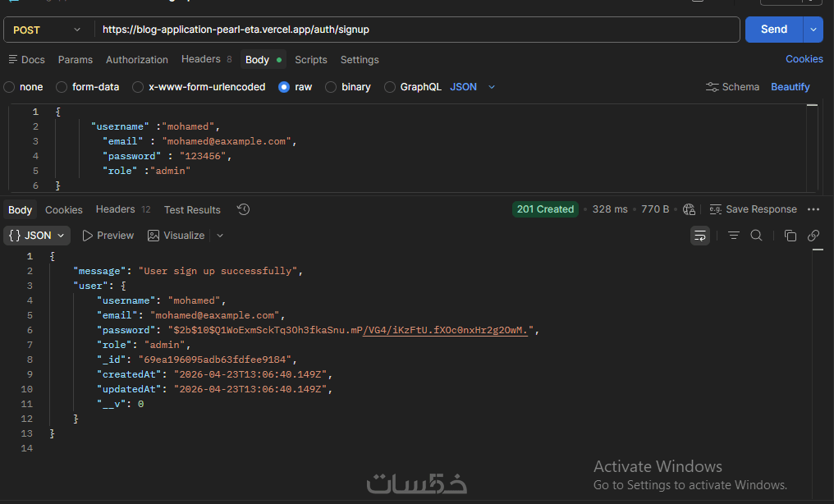Toggle word wrap in response body
Screen dimensions: 834x504
point(700,236)
